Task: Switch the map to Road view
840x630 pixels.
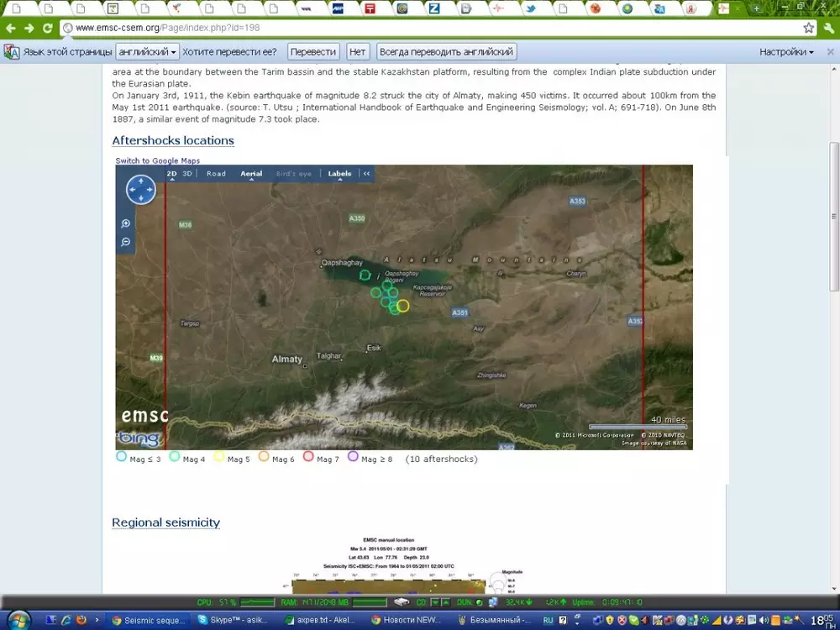Action: 216,174
